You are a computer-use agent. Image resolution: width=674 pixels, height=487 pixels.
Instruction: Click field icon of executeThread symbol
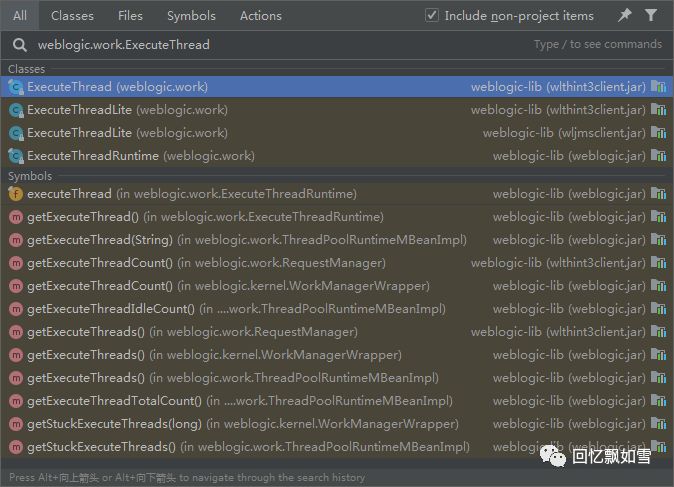16,194
